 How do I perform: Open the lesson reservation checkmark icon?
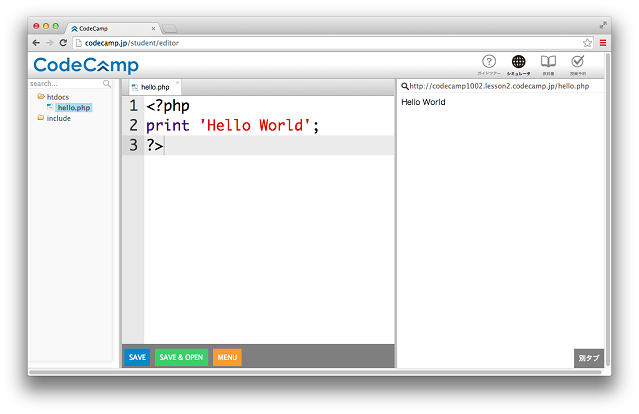[x=578, y=62]
